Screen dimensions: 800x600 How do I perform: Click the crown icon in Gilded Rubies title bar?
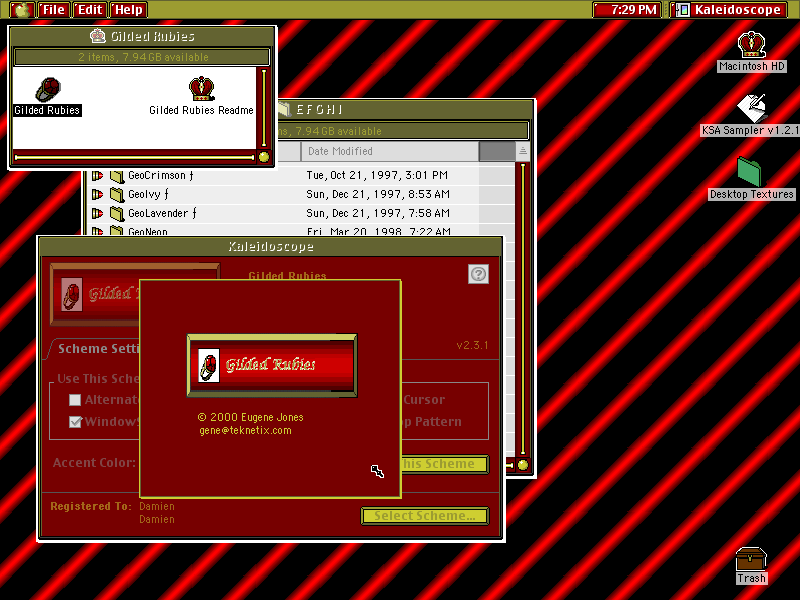coord(97,36)
